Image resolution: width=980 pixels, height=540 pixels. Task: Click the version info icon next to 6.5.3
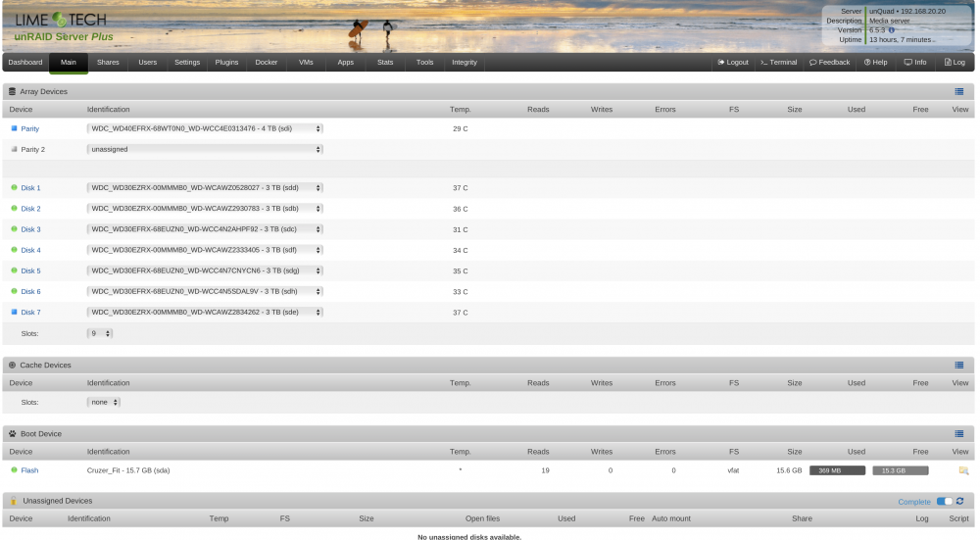tap(892, 30)
